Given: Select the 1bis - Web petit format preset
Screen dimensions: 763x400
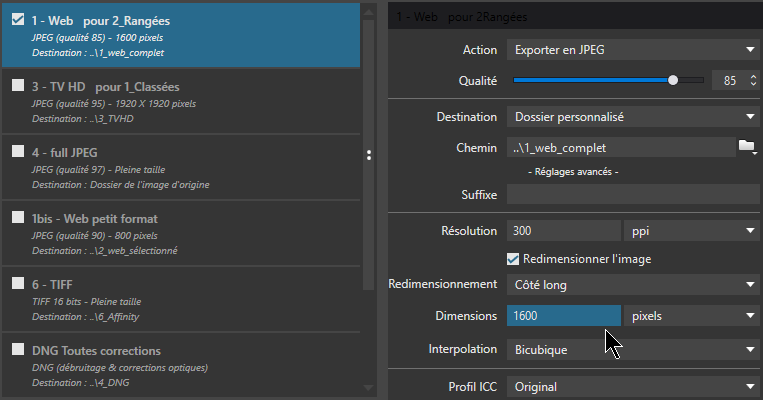Looking at the screenshot, I should [x=181, y=234].
